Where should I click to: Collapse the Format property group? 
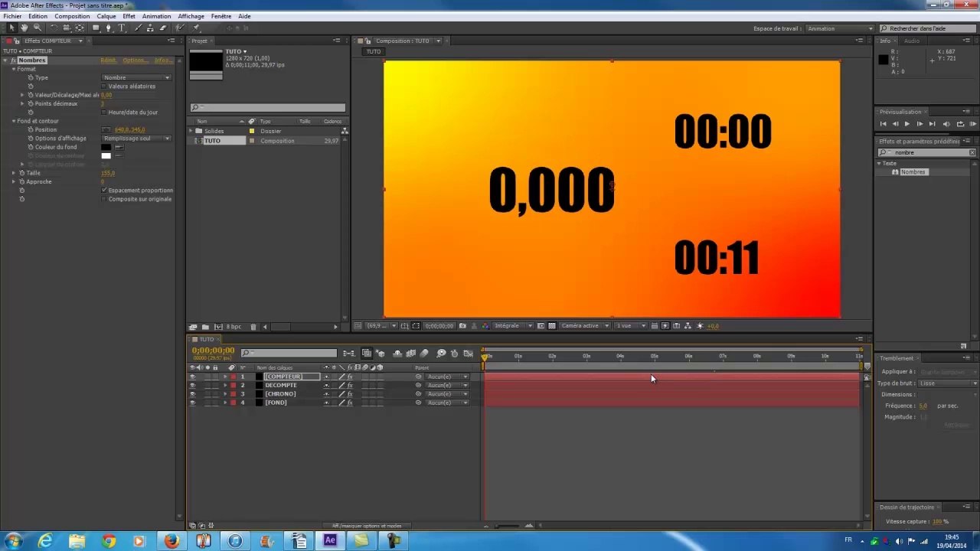[14, 69]
